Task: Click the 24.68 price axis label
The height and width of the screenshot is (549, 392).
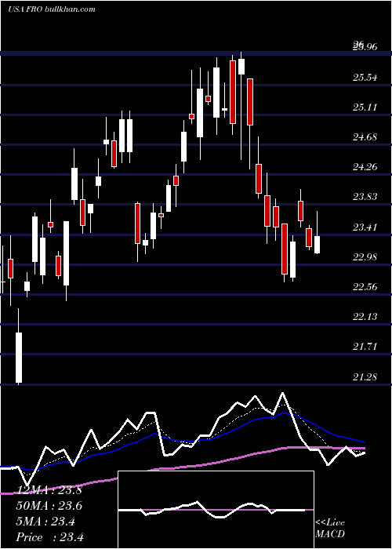Action: (x=365, y=137)
